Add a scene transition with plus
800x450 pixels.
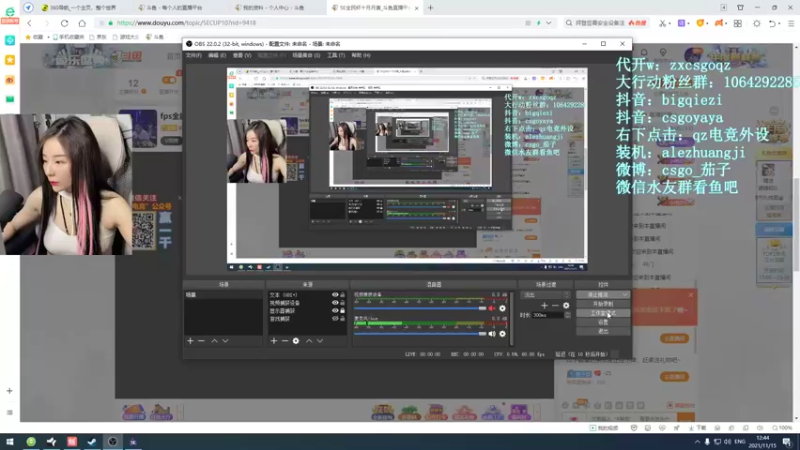click(544, 306)
